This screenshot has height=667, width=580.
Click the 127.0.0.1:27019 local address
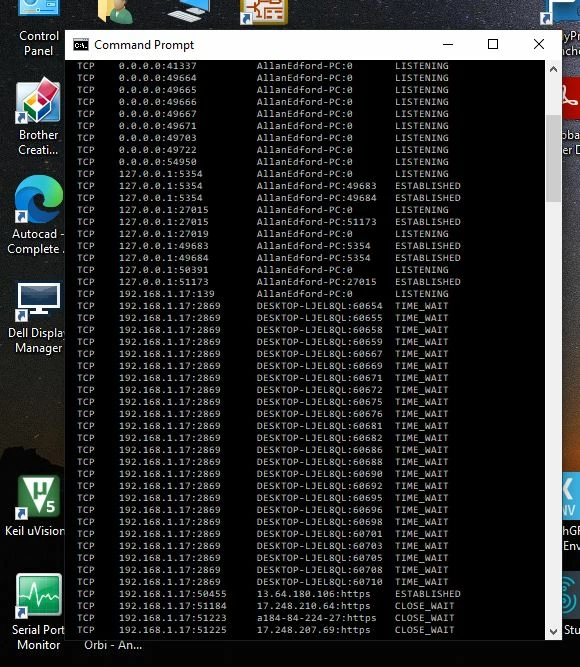tap(163, 234)
